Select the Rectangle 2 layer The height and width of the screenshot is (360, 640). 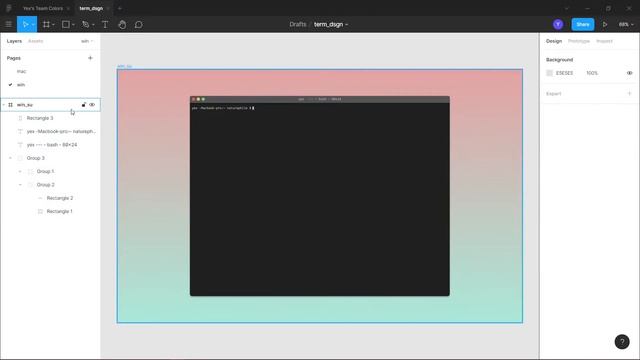60,198
